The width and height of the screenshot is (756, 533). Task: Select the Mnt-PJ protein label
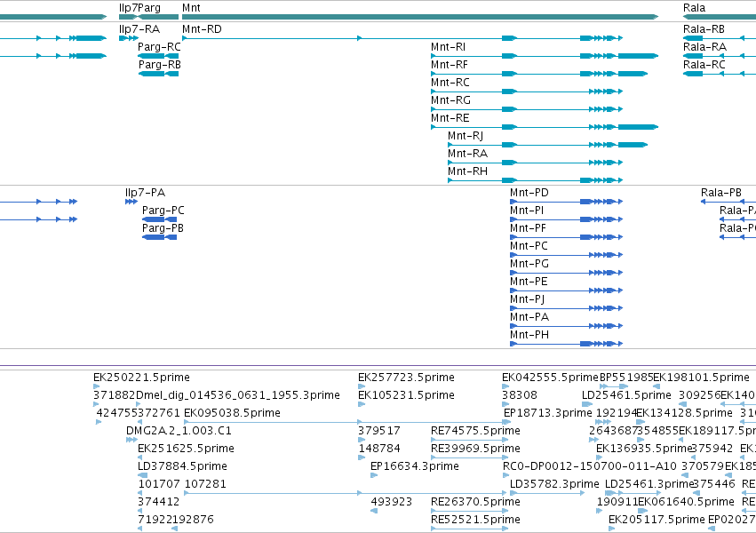click(x=527, y=299)
